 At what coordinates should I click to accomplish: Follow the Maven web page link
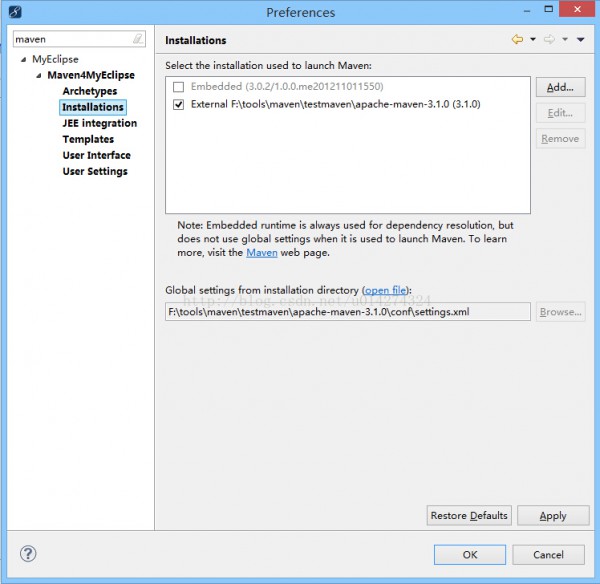tap(262, 253)
